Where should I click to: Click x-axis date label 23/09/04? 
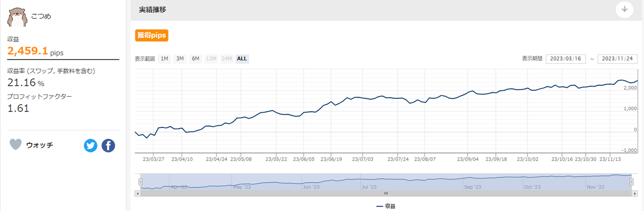[x=467, y=159]
